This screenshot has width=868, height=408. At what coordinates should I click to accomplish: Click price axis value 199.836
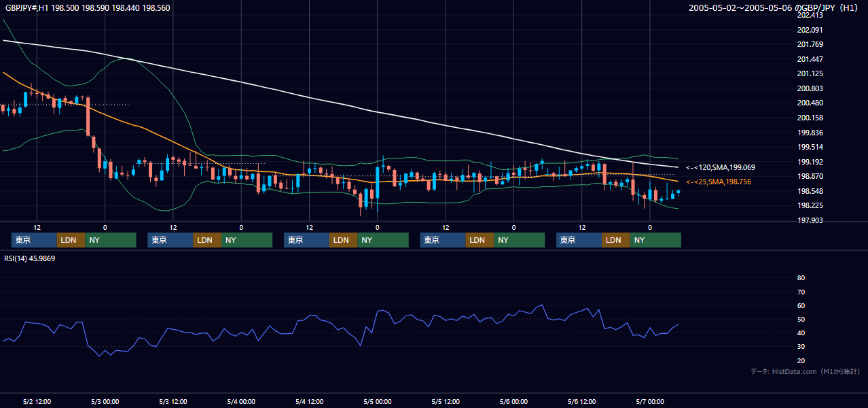pos(810,133)
